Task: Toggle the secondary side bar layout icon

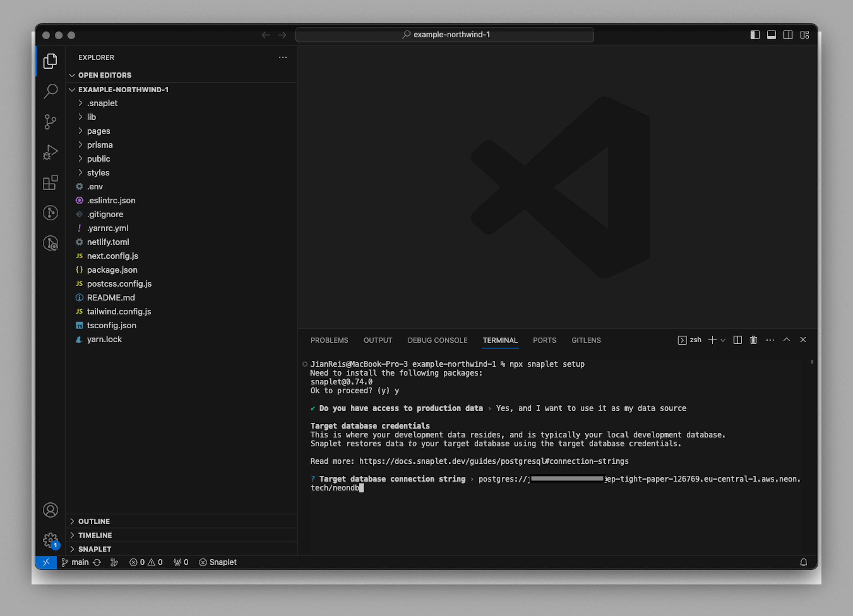Action: pyautogui.click(x=788, y=35)
